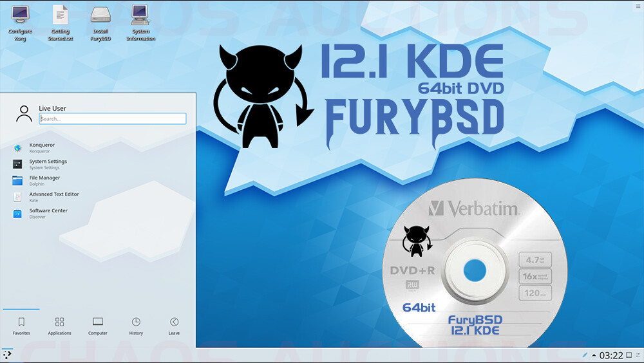Open the desktop toolbox hamburger menu
Screen dimensions: 644x363
pyautogui.click(x=638, y=6)
